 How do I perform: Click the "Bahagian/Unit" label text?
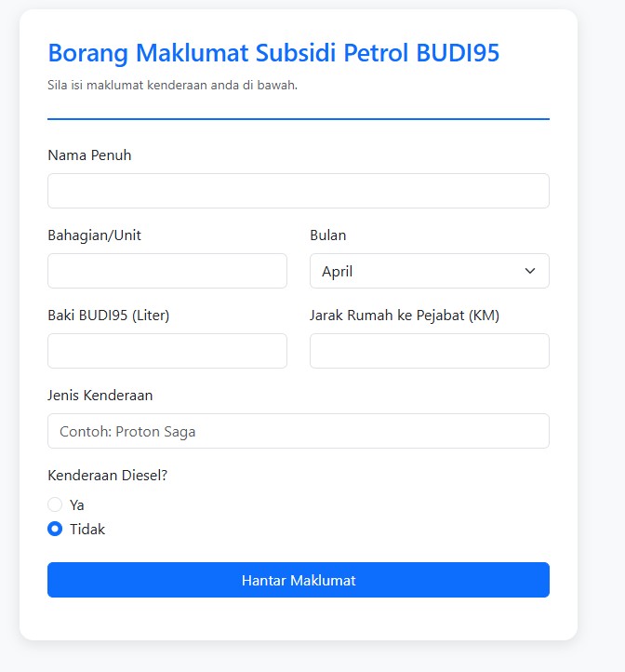(x=94, y=235)
